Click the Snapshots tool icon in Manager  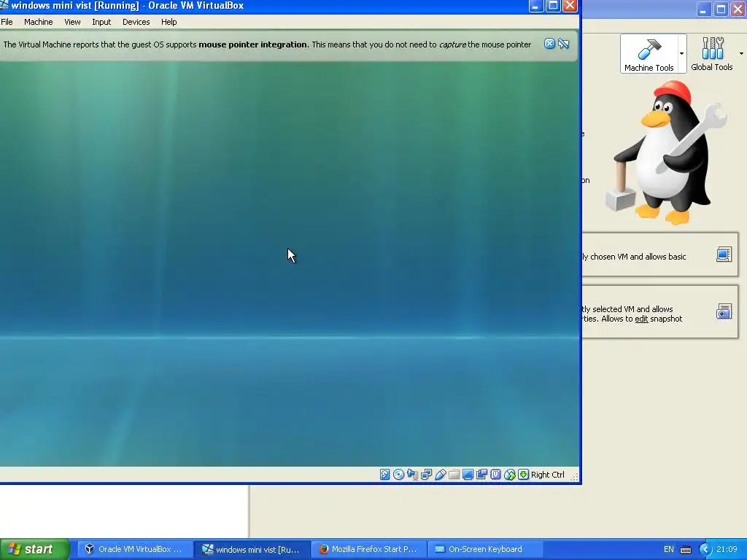(x=724, y=311)
